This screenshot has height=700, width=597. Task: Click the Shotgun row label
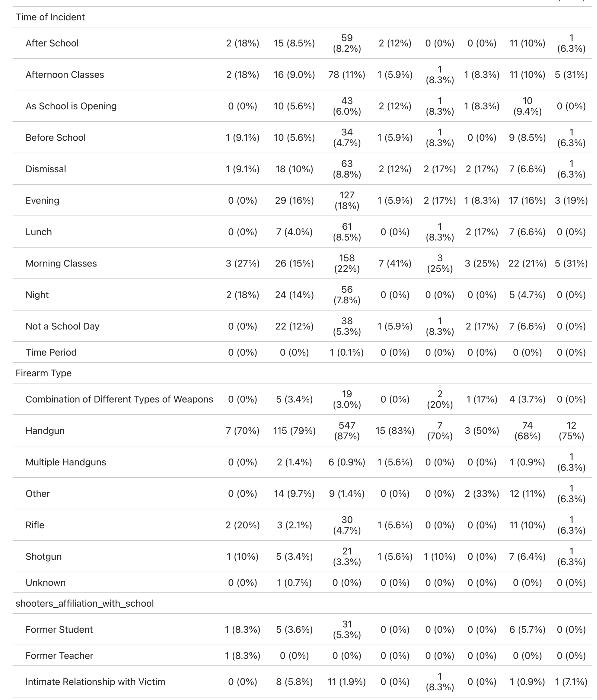43,556
